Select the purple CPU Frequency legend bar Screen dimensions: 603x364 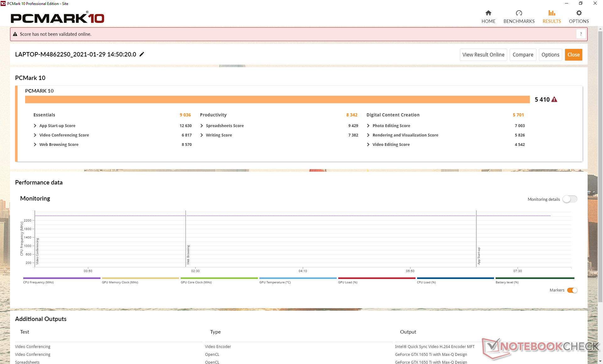pyautogui.click(x=62, y=278)
